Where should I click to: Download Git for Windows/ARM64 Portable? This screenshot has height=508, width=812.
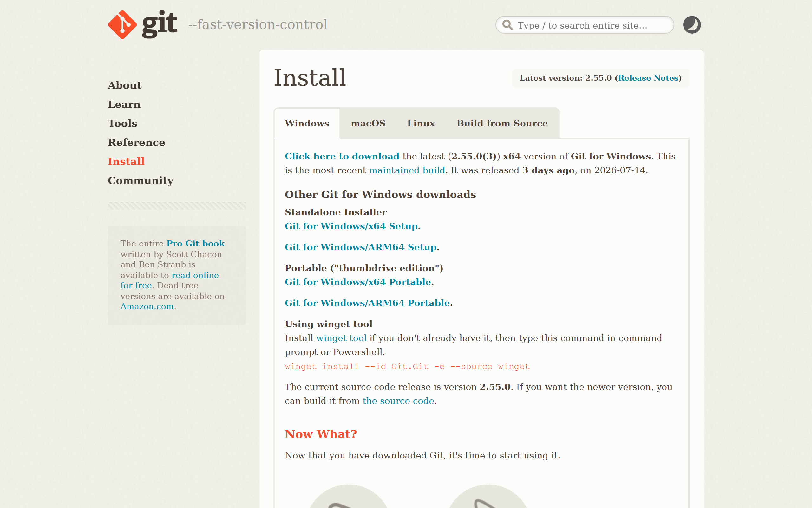click(367, 303)
